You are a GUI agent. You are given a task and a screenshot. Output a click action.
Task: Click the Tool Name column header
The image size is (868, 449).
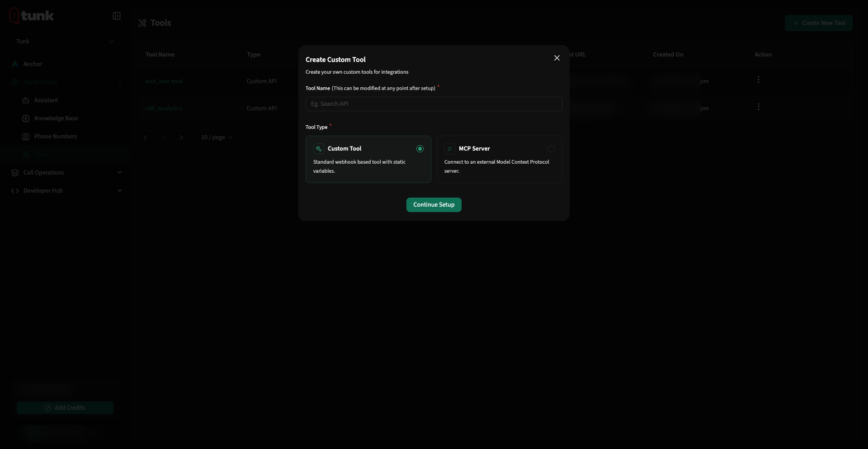click(x=160, y=55)
